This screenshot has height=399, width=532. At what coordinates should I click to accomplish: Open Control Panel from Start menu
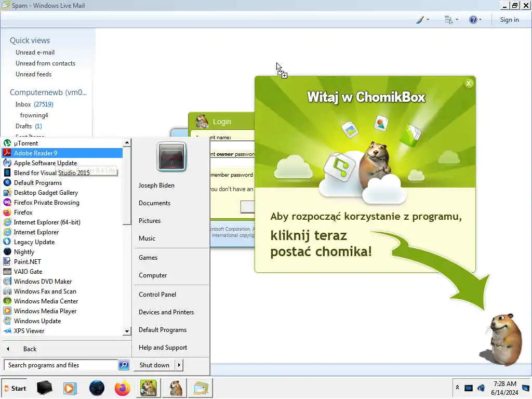click(x=157, y=295)
